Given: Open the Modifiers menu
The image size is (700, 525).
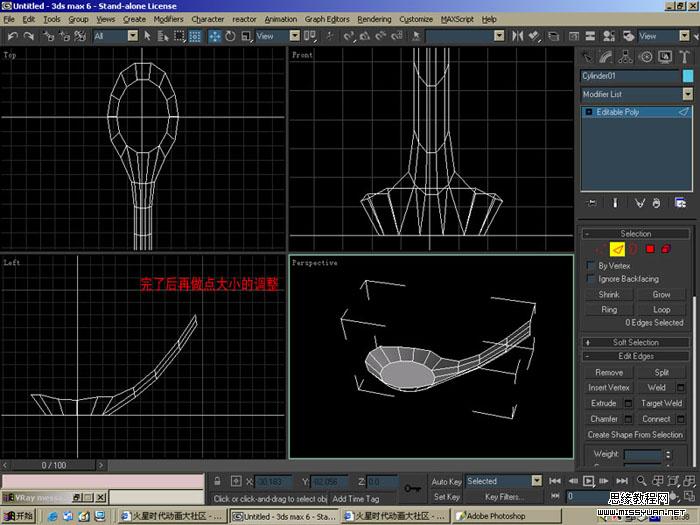Looking at the screenshot, I should pyautogui.click(x=168, y=19).
